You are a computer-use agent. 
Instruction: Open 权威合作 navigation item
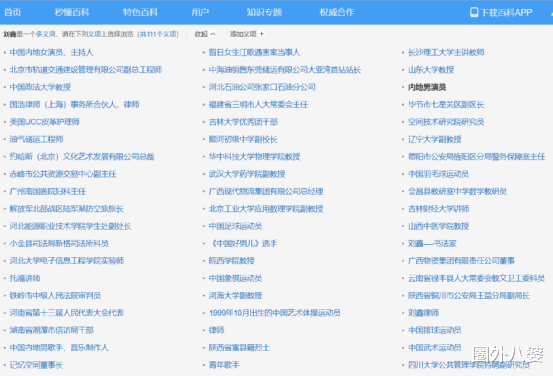click(x=337, y=12)
